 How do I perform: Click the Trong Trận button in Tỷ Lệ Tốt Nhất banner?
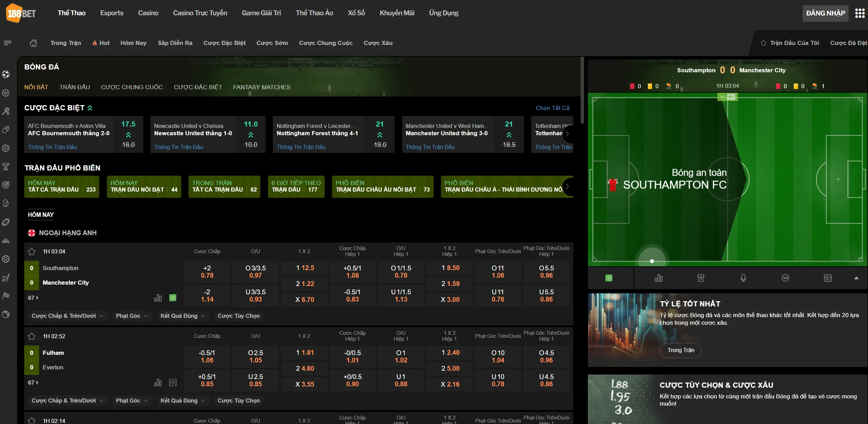(681, 350)
